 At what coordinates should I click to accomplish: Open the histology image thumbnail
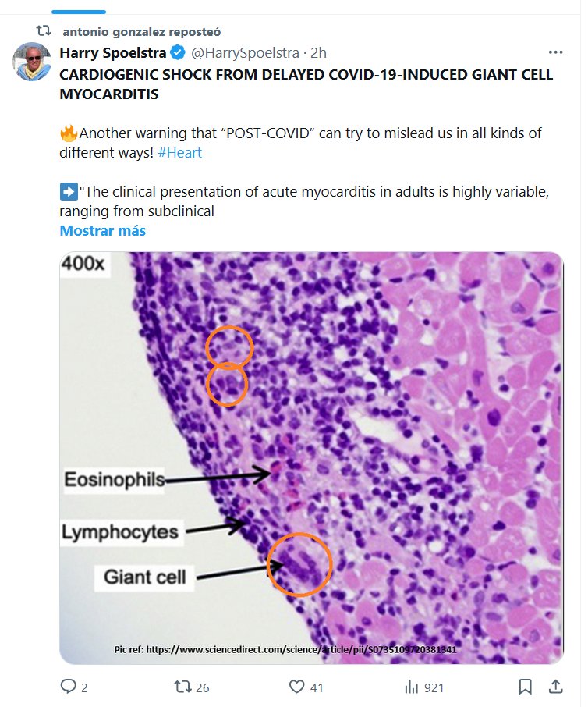pos(311,457)
